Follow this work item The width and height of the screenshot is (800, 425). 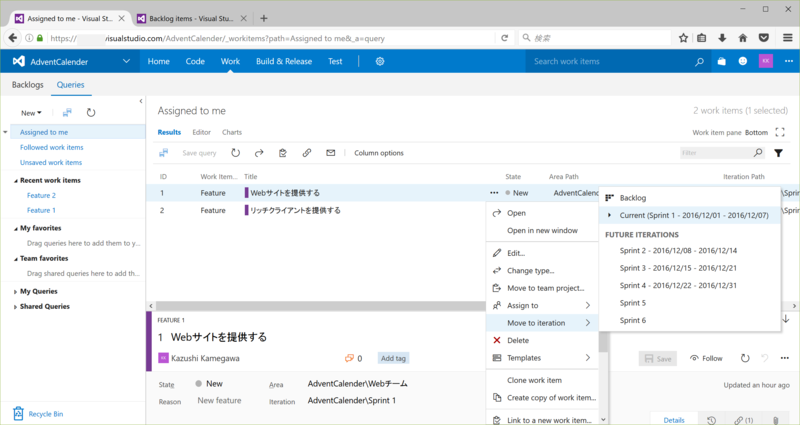(706, 358)
